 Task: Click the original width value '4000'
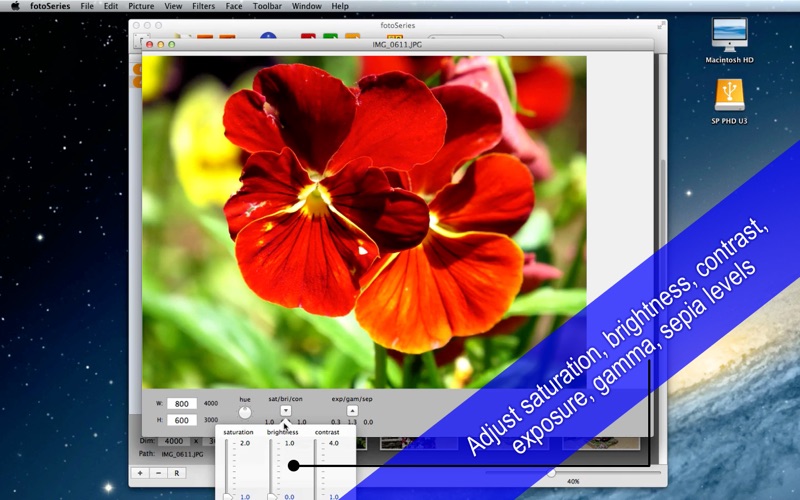coord(211,403)
